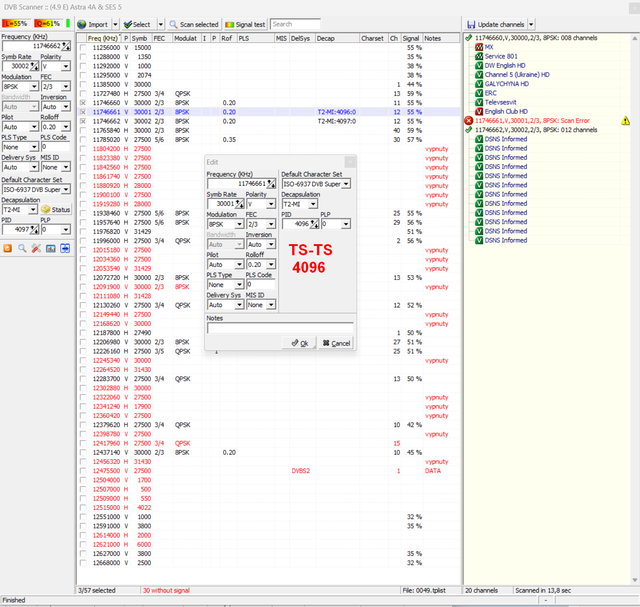Click the Search input field
The height and width of the screenshot is (607, 640).
tap(296, 24)
